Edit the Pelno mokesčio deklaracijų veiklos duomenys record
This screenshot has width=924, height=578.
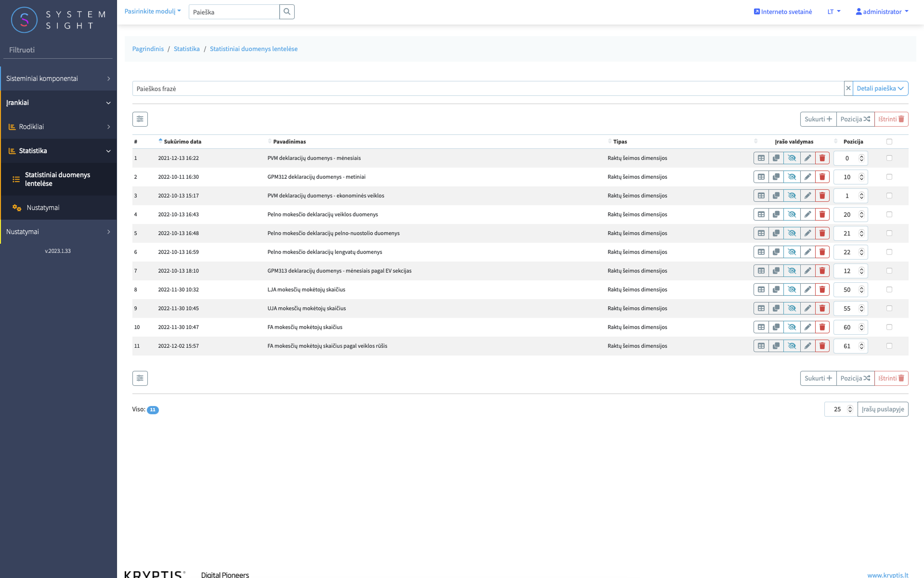click(807, 214)
